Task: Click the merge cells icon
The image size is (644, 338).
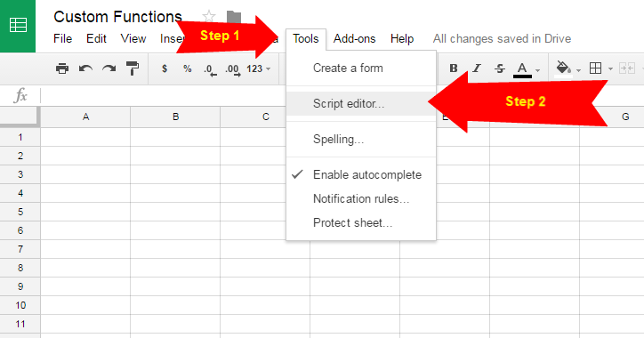Action: pos(627,68)
